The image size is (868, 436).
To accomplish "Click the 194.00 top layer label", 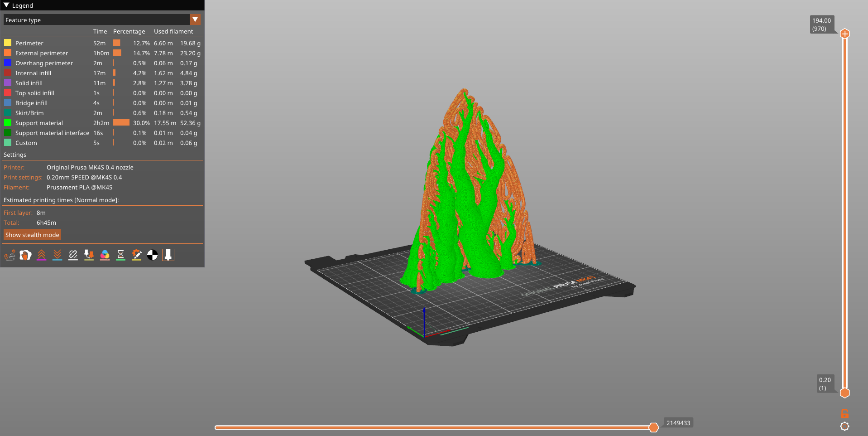I will (x=822, y=24).
